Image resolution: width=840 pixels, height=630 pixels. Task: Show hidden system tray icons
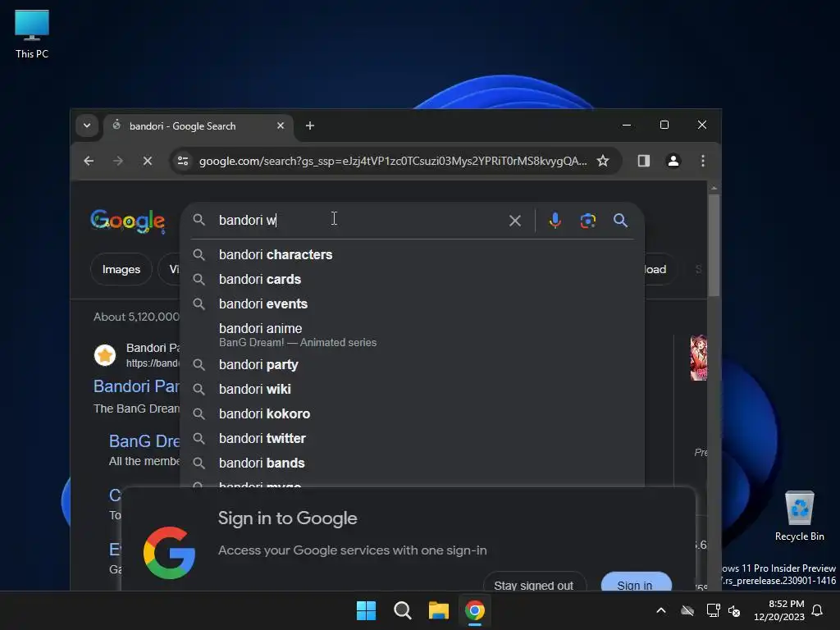click(x=661, y=610)
